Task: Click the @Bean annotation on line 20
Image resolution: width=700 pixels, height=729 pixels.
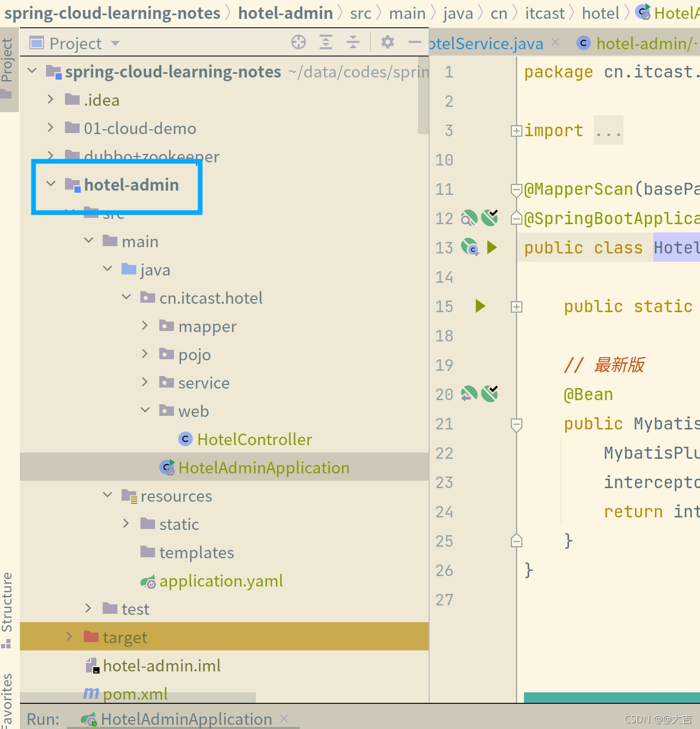Action: 588,394
